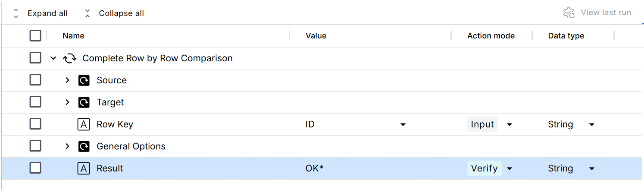644x190 pixels.
Task: Expand the Source tree node
Action: 67,80
